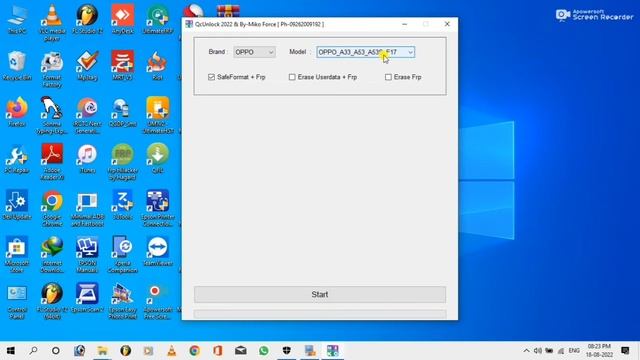Open the taskbar search icon
The height and width of the screenshot is (360, 640).
click(33, 351)
